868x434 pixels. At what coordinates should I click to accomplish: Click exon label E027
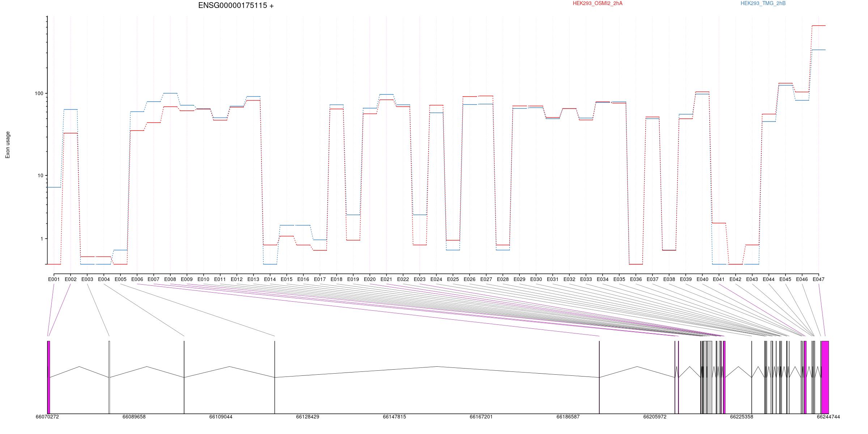(x=486, y=279)
